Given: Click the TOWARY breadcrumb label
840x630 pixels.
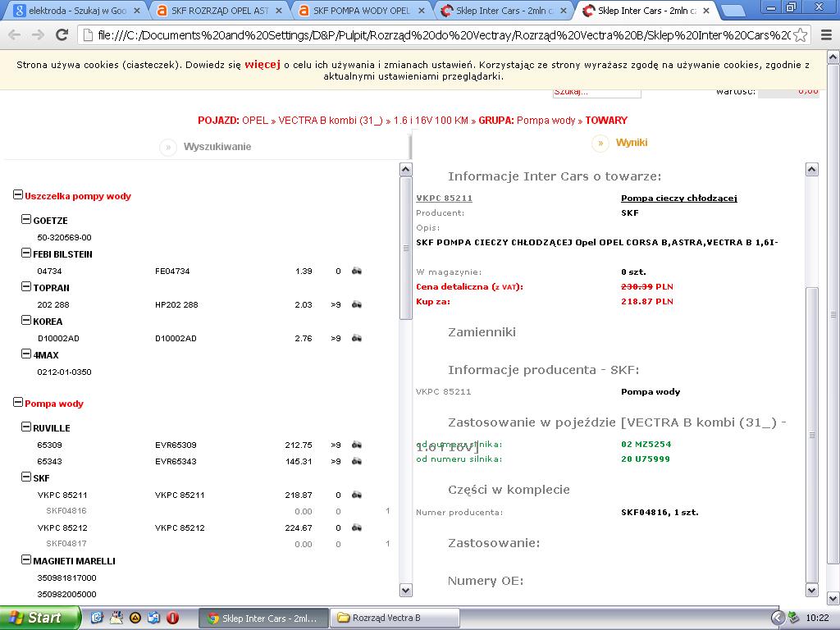Looking at the screenshot, I should tap(606, 121).
